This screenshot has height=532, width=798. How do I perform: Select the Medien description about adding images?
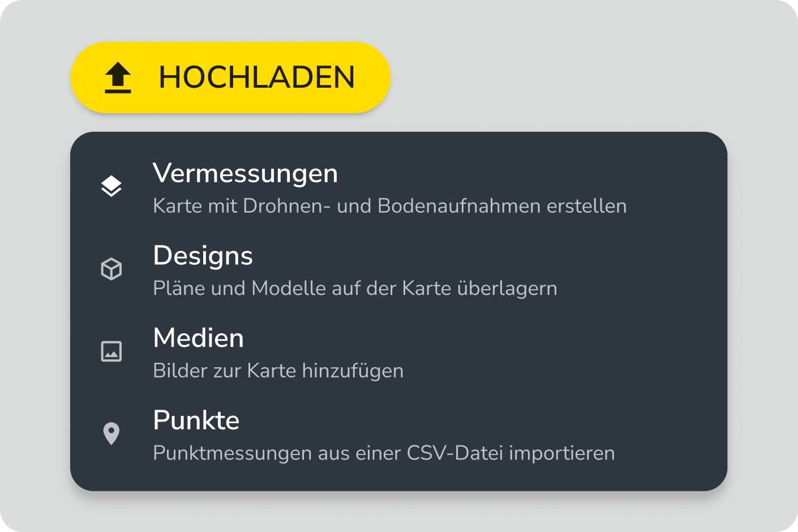pos(278,371)
